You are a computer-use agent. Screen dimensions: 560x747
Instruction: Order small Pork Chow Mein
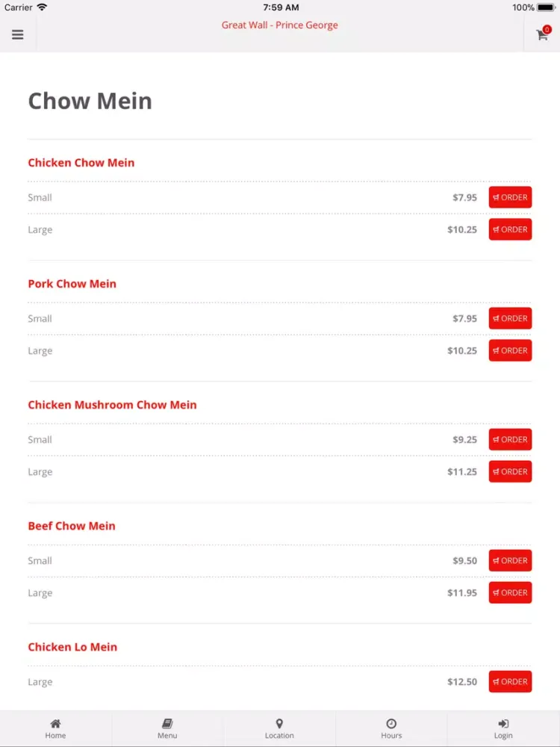point(510,318)
